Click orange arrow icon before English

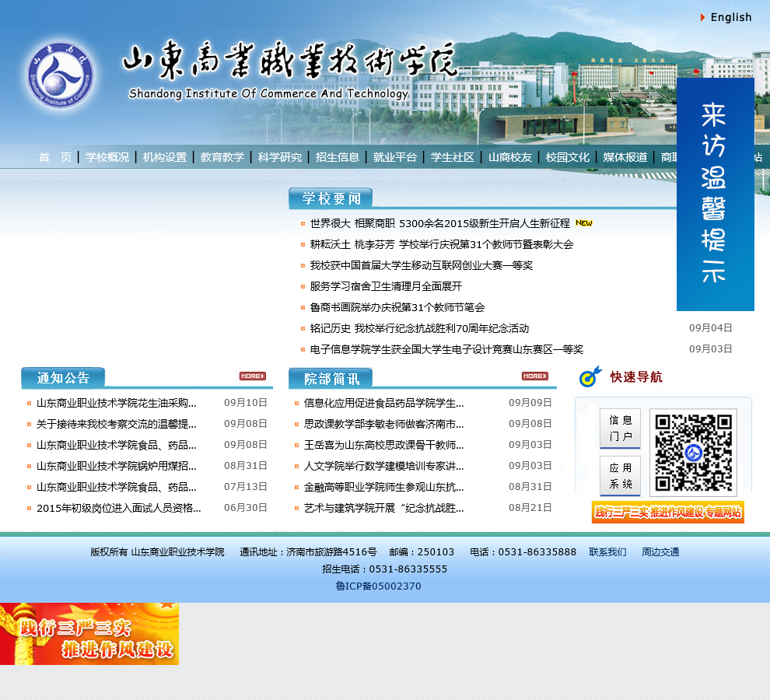tap(703, 18)
